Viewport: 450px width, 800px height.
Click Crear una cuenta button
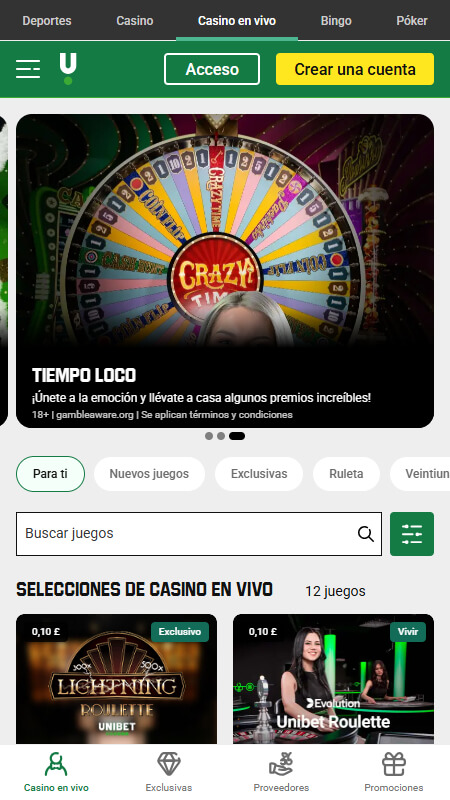(x=355, y=69)
